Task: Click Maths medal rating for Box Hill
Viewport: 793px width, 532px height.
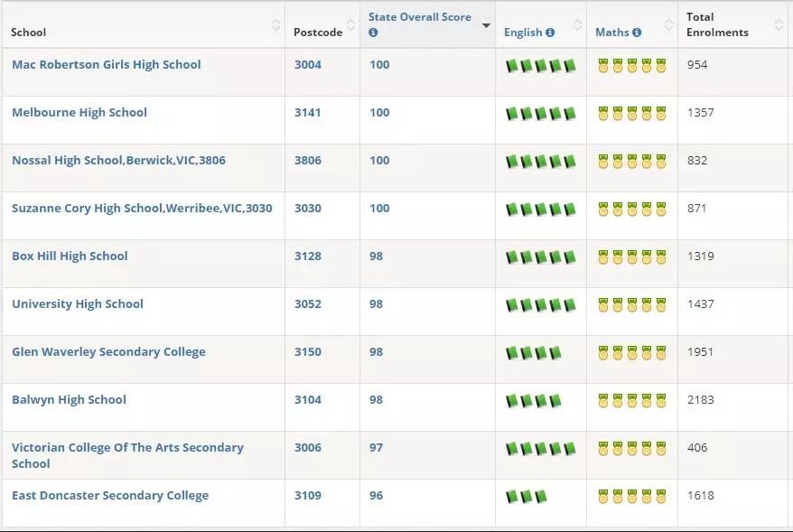Action: pos(631,257)
